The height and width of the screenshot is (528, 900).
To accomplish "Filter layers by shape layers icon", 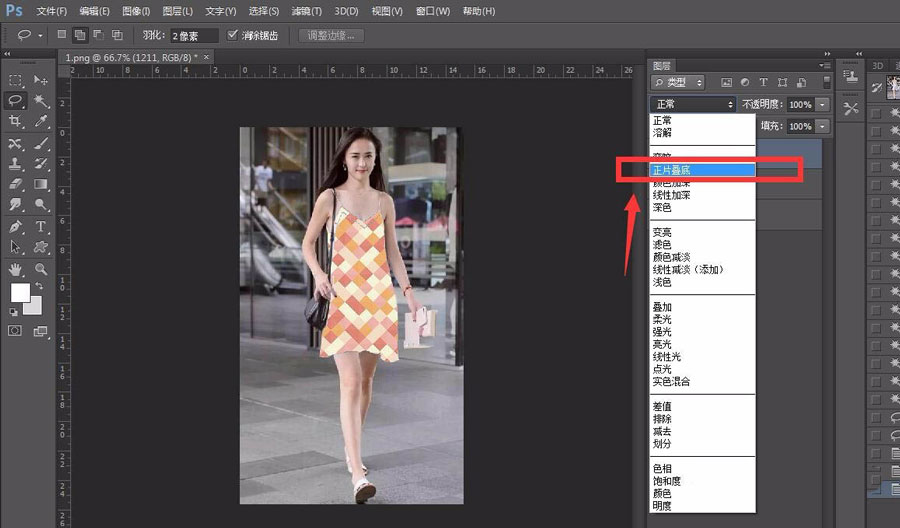I will pos(782,82).
